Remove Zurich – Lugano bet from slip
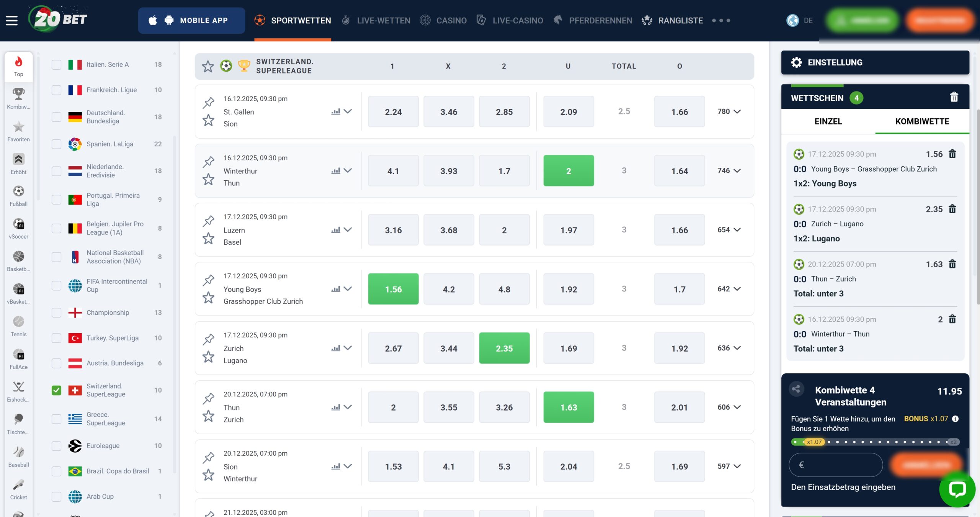 click(x=952, y=209)
